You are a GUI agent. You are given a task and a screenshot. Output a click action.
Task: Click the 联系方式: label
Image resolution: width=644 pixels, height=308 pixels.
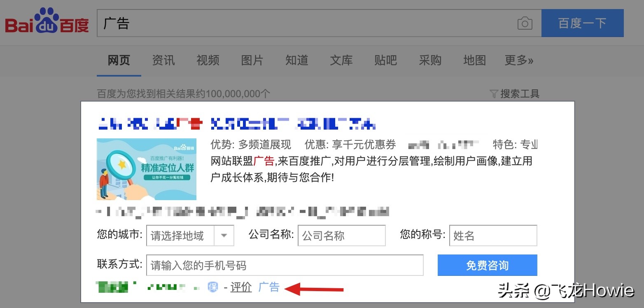[x=120, y=264]
